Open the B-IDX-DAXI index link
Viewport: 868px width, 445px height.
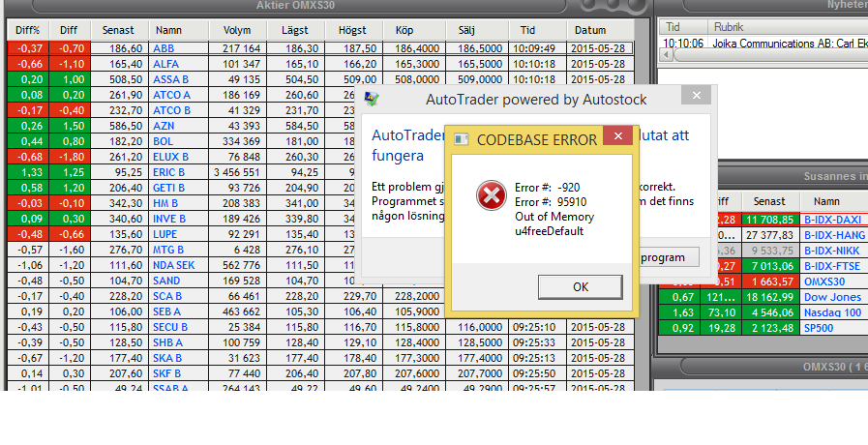(831, 220)
